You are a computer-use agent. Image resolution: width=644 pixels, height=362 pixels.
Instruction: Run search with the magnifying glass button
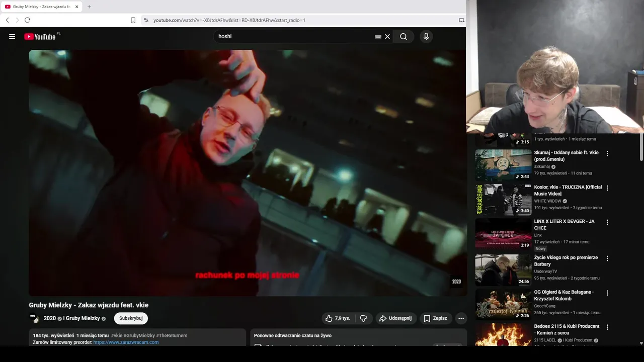coord(404,37)
